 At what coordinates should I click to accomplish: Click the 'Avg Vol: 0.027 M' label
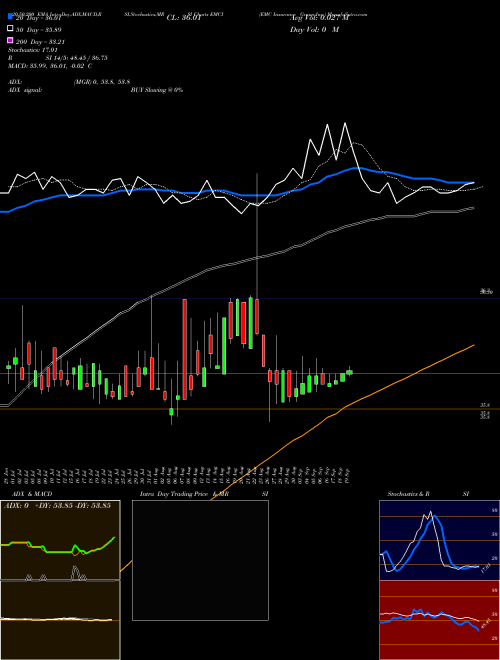coord(319,18)
